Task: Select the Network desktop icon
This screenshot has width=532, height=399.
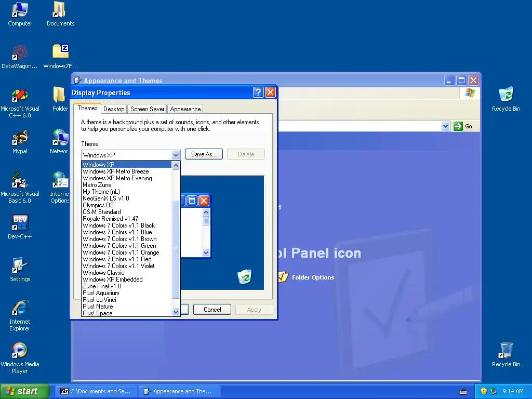Action: 59,142
